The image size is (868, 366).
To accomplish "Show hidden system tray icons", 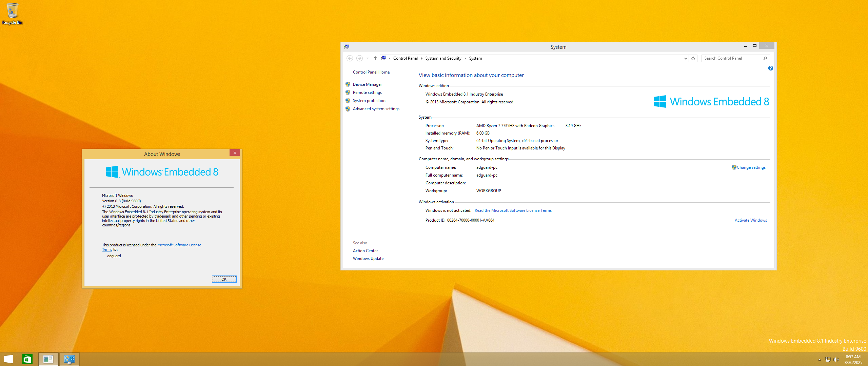I will pyautogui.click(x=820, y=360).
